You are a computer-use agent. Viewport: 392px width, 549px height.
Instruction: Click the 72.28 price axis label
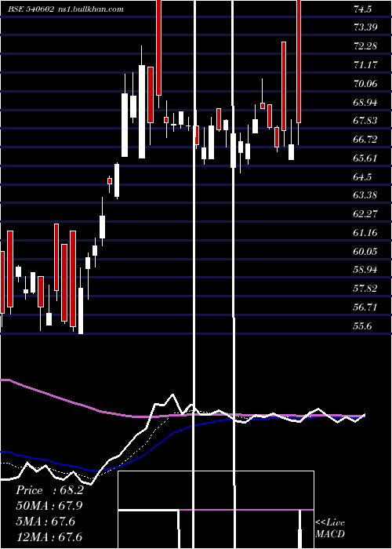pyautogui.click(x=365, y=45)
